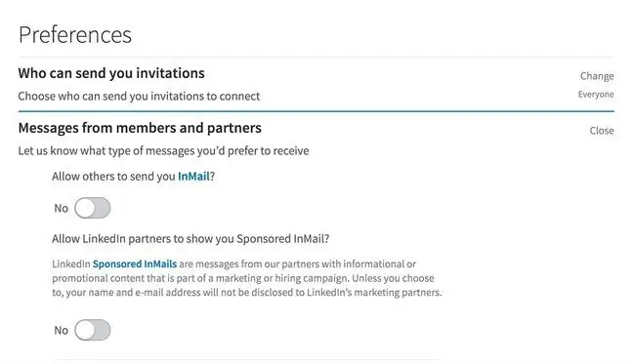The width and height of the screenshot is (635, 364).
Task: Click the gray divider below the Sponsored InMail toggle
Action: point(248,359)
